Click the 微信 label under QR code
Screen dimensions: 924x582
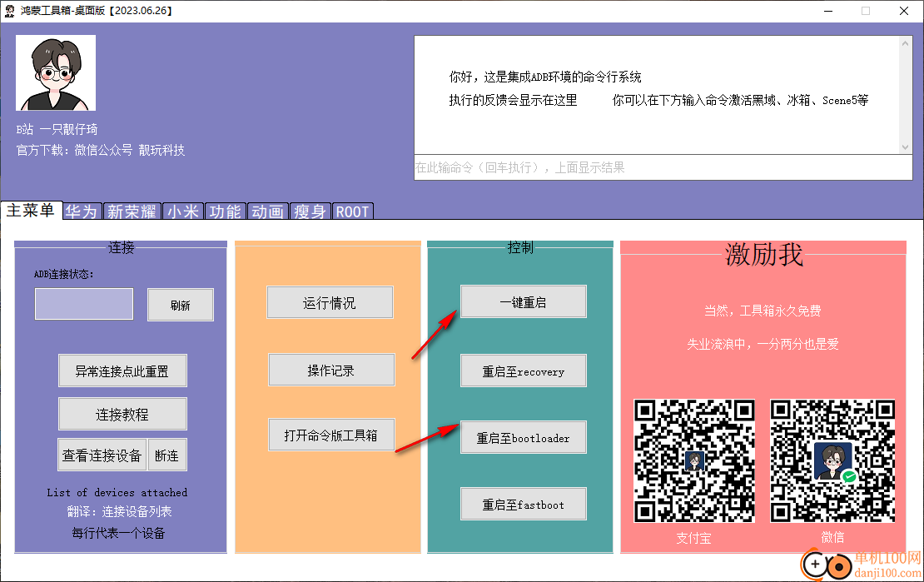(x=832, y=536)
